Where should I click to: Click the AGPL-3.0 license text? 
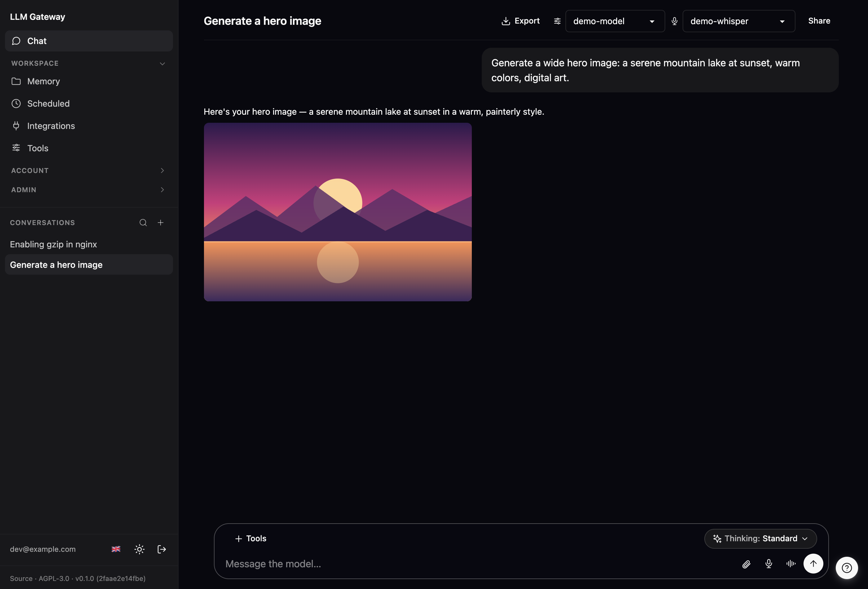54,578
